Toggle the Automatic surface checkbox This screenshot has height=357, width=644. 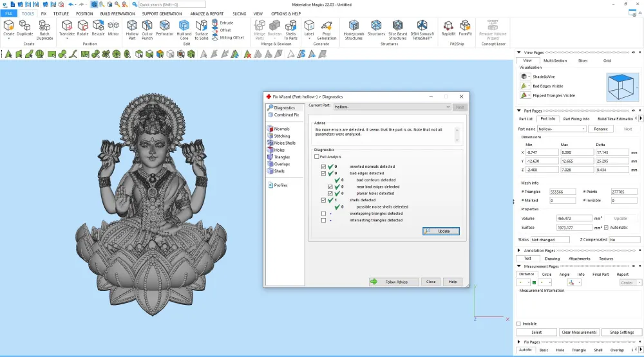[606, 227]
